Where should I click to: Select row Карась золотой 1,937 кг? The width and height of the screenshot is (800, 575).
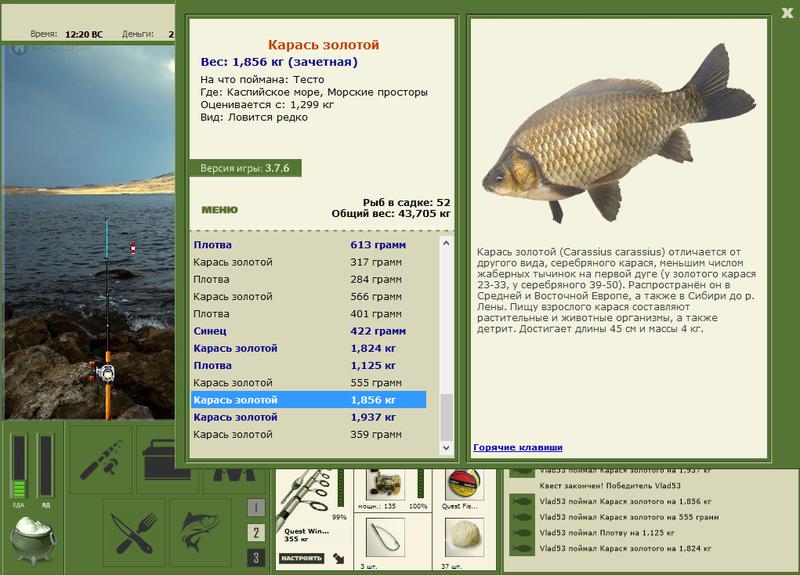pyautogui.click(x=308, y=417)
